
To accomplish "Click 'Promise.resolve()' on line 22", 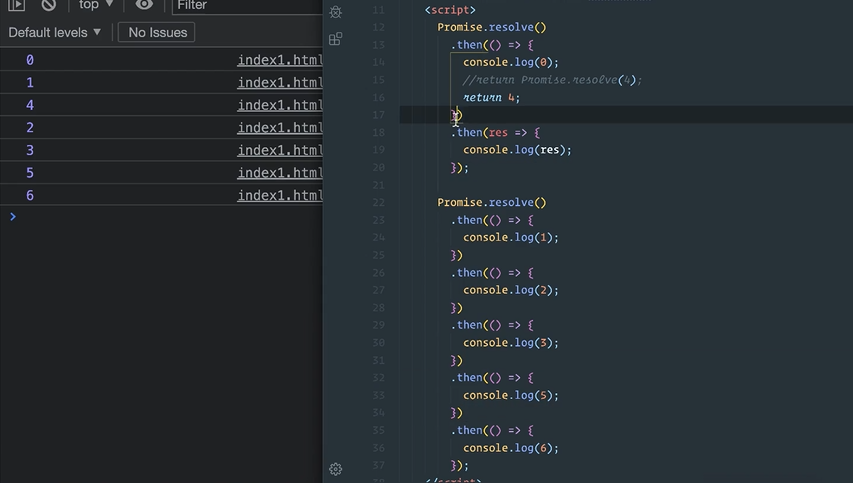I will 492,202.
